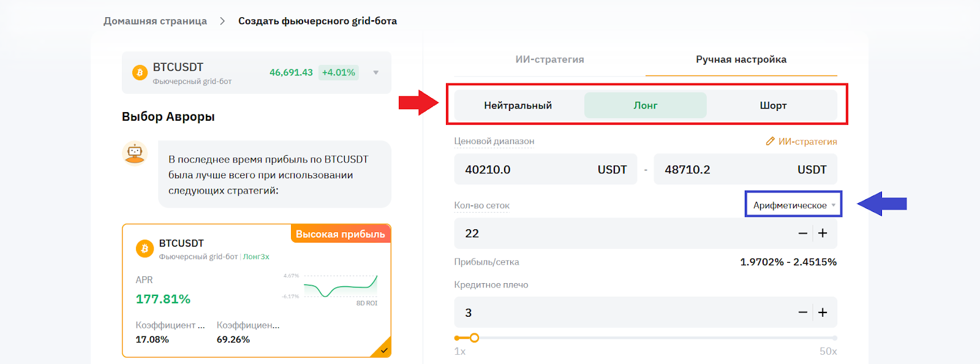Select the Шорт mode option
This screenshot has height=364, width=980.
click(x=773, y=105)
